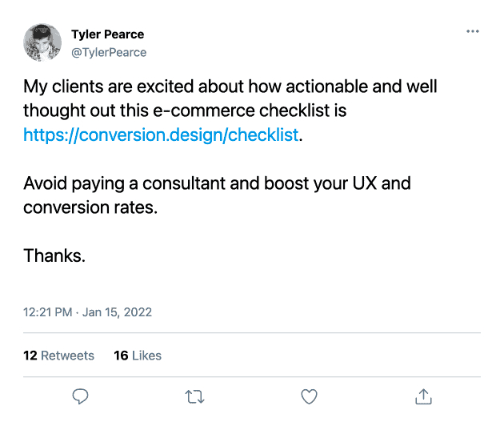The height and width of the screenshot is (426, 504).
Task: Open the conversion.design/checklist link
Action: [x=160, y=135]
